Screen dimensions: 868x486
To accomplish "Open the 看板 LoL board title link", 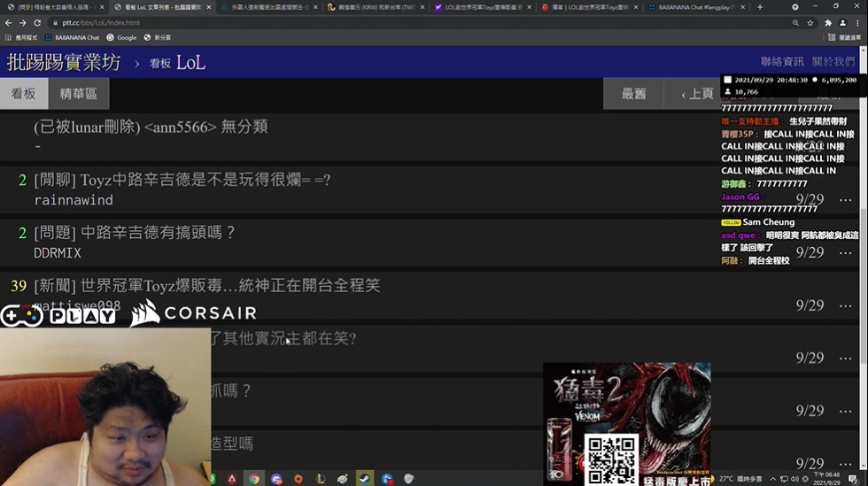I will (x=177, y=63).
